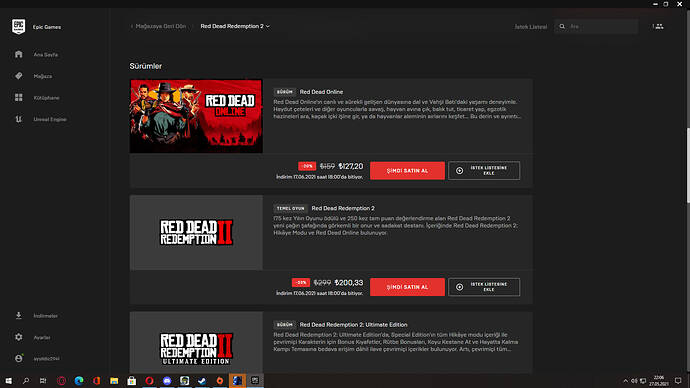Viewport: 690px width, 388px height.
Task: Open İndirmeler downloads icon
Action: point(18,315)
